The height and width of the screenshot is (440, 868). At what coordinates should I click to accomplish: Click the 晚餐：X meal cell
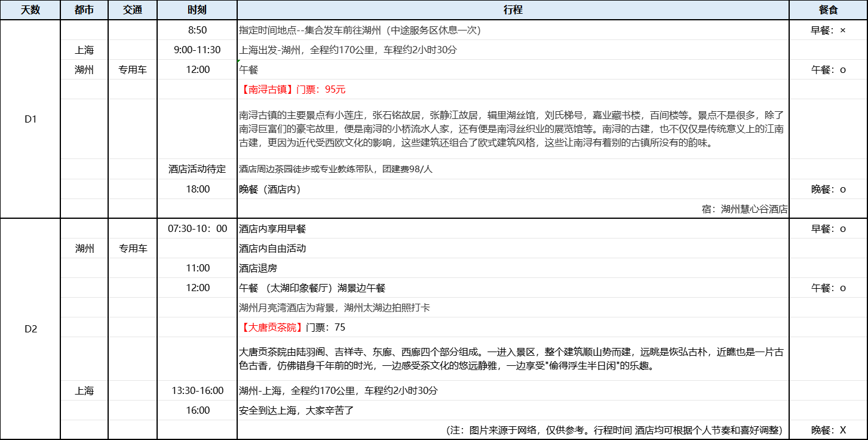(x=828, y=430)
